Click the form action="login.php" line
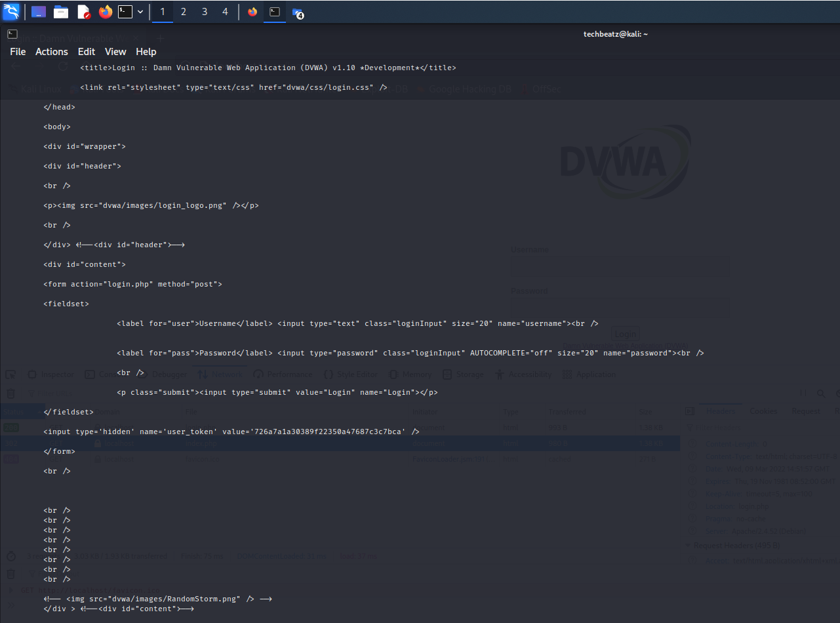Screen dimensions: 840x623 [133, 284]
